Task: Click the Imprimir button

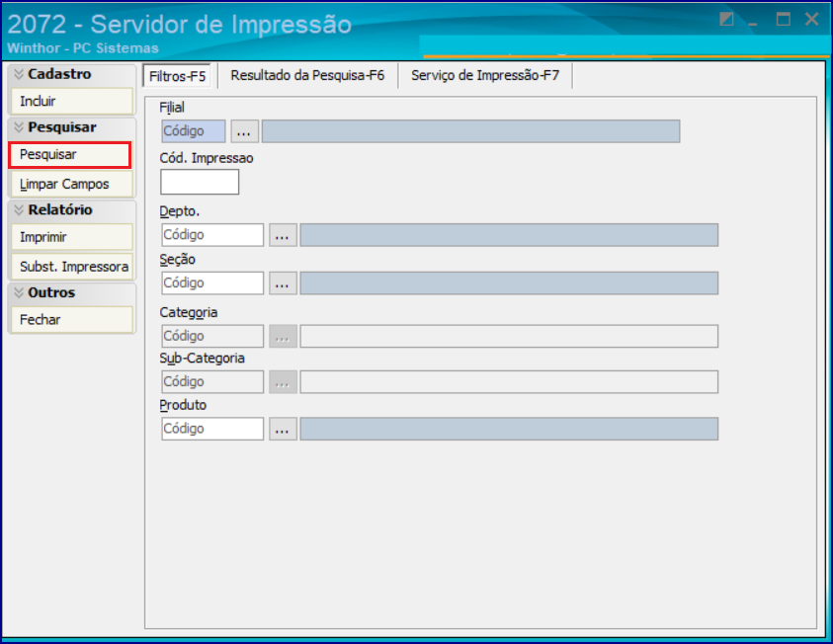Action: coord(72,237)
